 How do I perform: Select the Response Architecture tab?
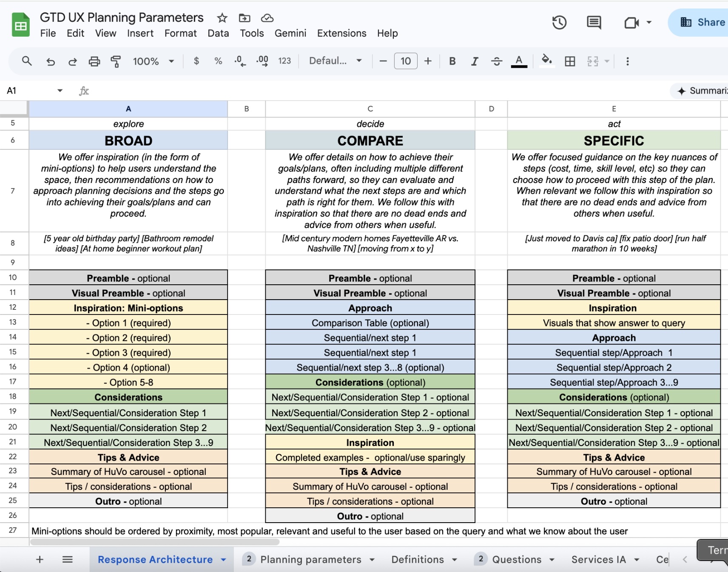(155, 559)
